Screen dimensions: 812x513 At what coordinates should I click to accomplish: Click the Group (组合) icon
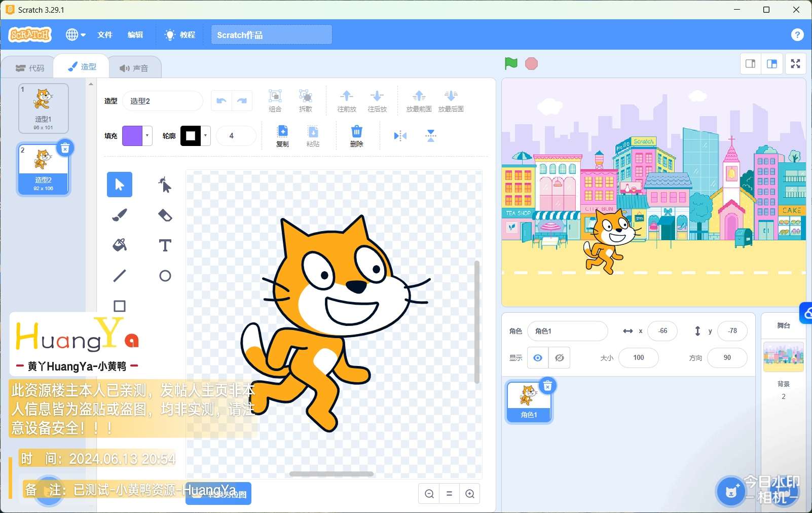click(275, 100)
